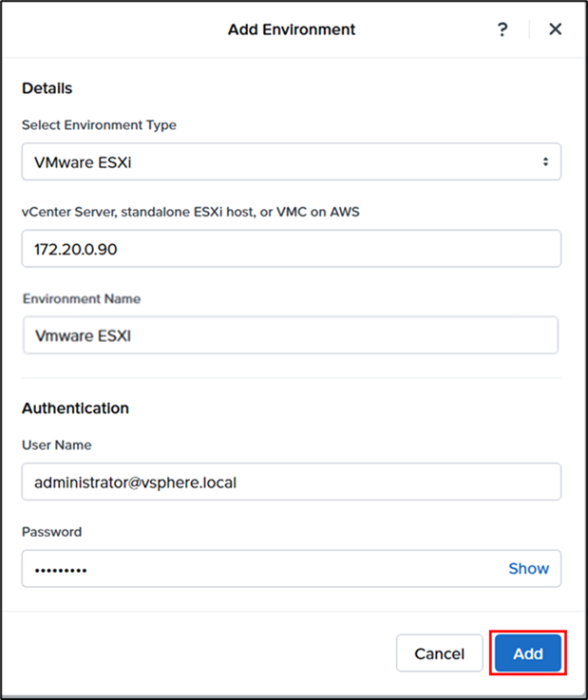Open help with the question mark icon
Screen dimensions: 588x700
pos(503,29)
